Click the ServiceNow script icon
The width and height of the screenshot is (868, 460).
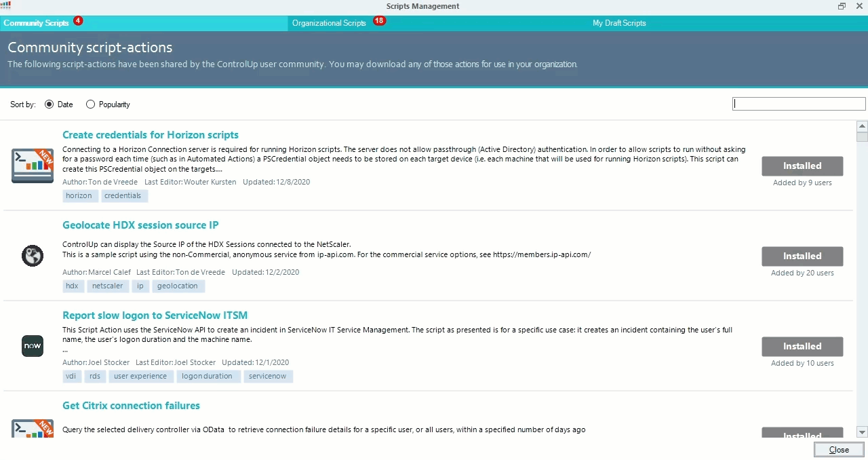click(33, 346)
